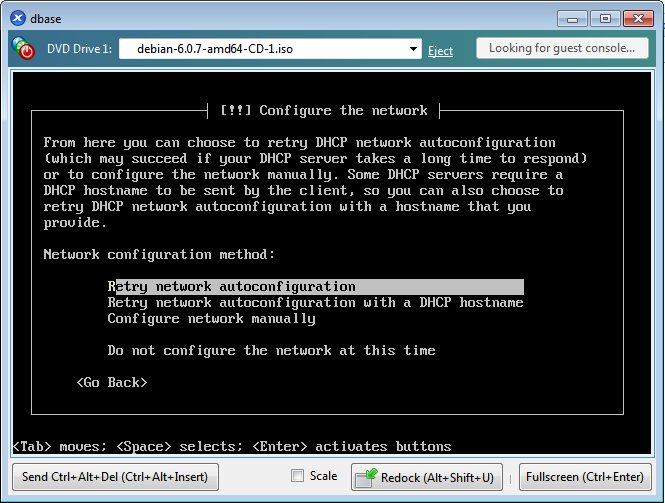Toggle the Scale checkbox

[x=297, y=476]
